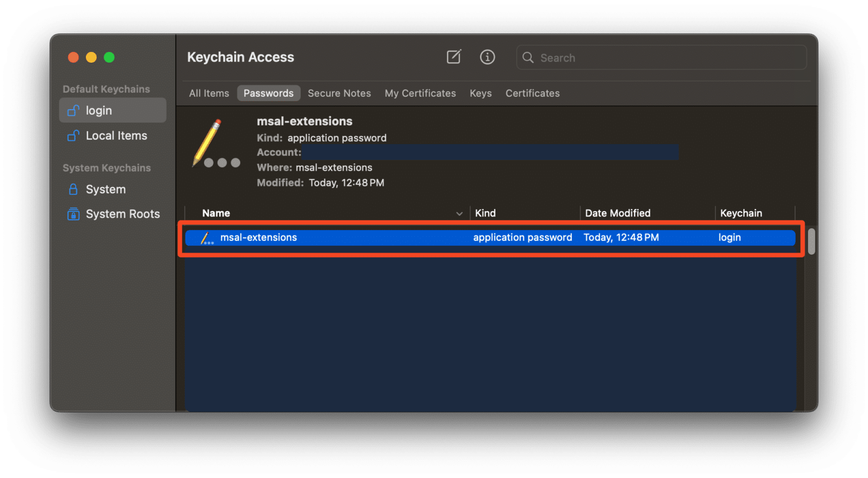The width and height of the screenshot is (868, 478).
Task: Select the Keys category
Action: point(480,93)
